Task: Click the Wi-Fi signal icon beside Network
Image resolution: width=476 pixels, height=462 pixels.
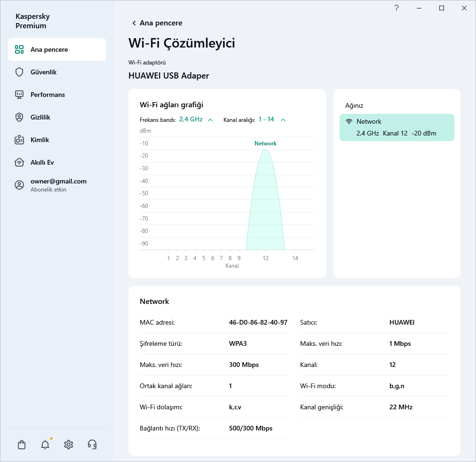Action: [349, 122]
